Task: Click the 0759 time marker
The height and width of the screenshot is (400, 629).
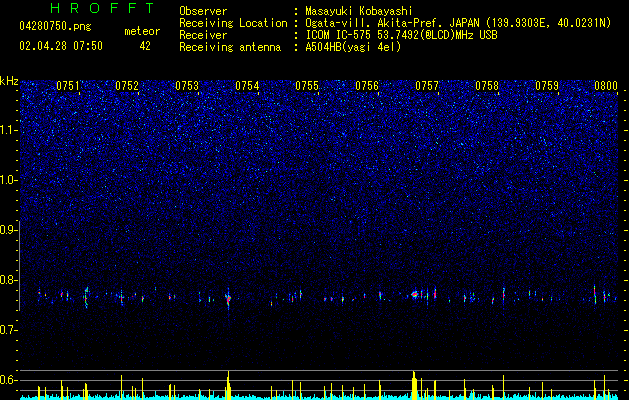Action: (x=547, y=86)
